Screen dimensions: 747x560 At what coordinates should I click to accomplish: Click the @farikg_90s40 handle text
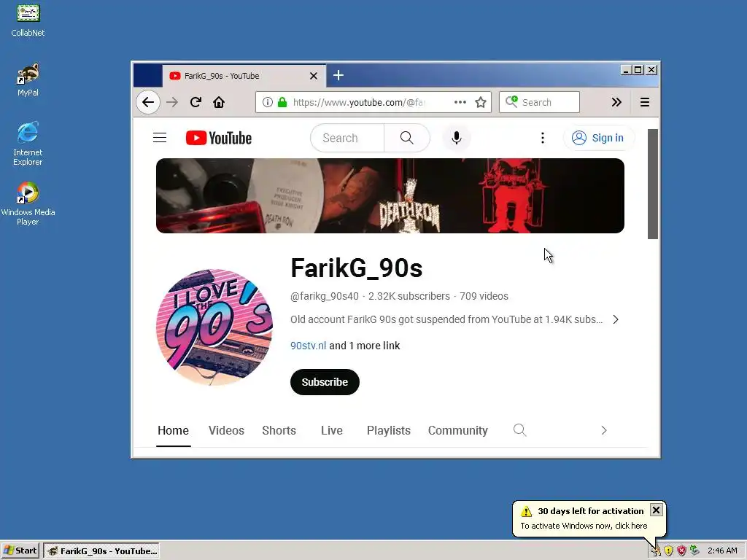pos(325,296)
